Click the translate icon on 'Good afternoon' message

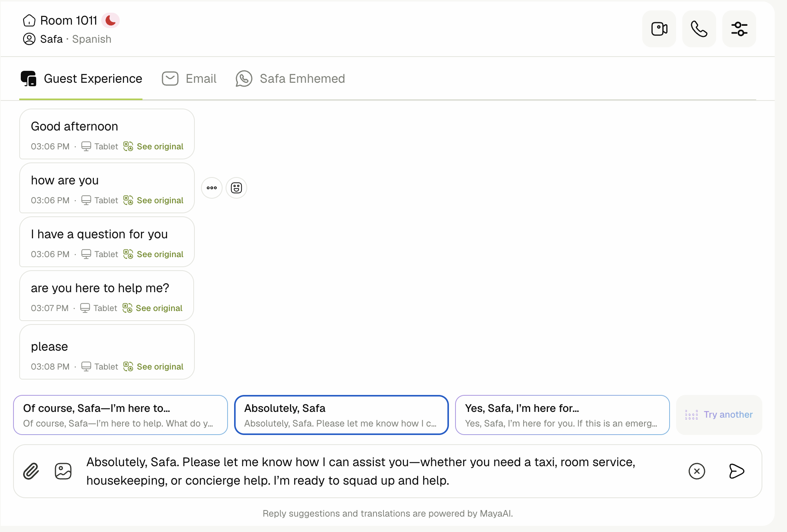(x=128, y=146)
